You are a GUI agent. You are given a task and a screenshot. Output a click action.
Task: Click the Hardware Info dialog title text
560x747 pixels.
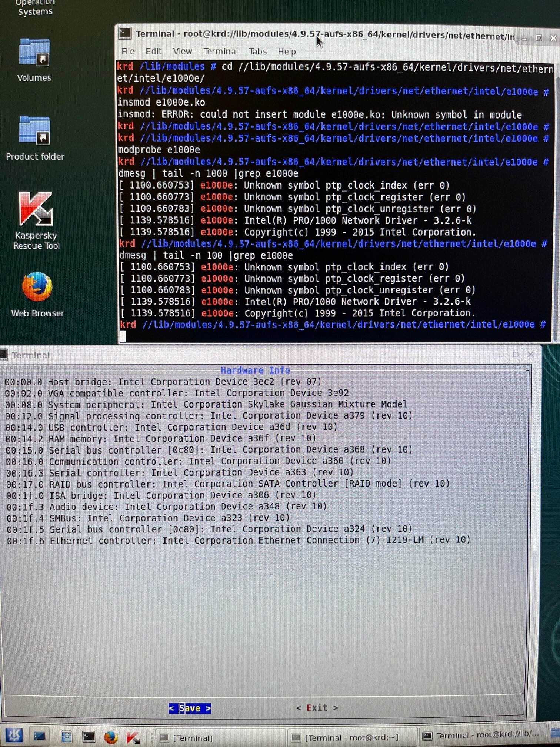255,370
